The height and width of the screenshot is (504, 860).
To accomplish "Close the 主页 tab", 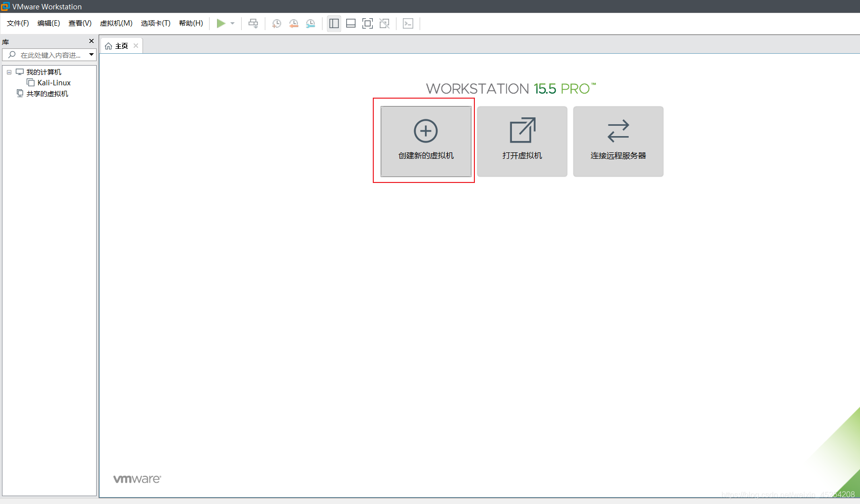I will point(136,45).
